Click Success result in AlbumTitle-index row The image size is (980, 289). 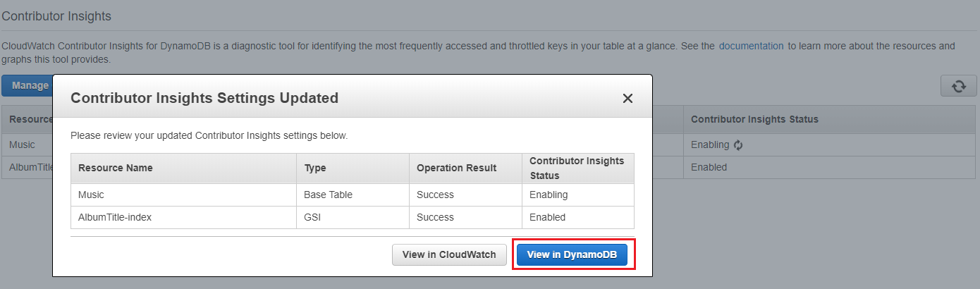[x=466, y=217]
